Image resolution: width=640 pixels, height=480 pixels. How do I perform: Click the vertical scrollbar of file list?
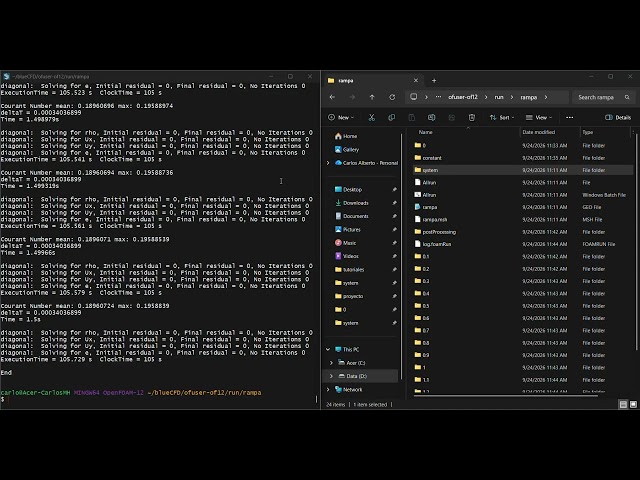tap(637, 241)
